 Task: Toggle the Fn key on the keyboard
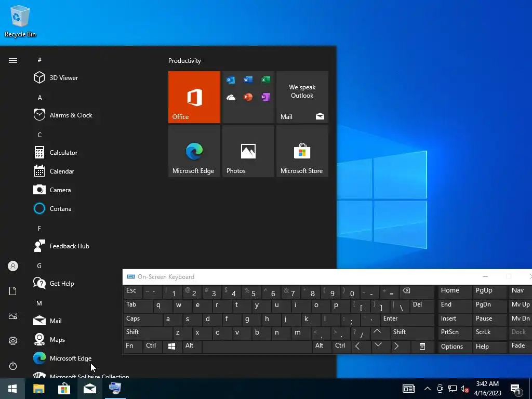[133, 347]
